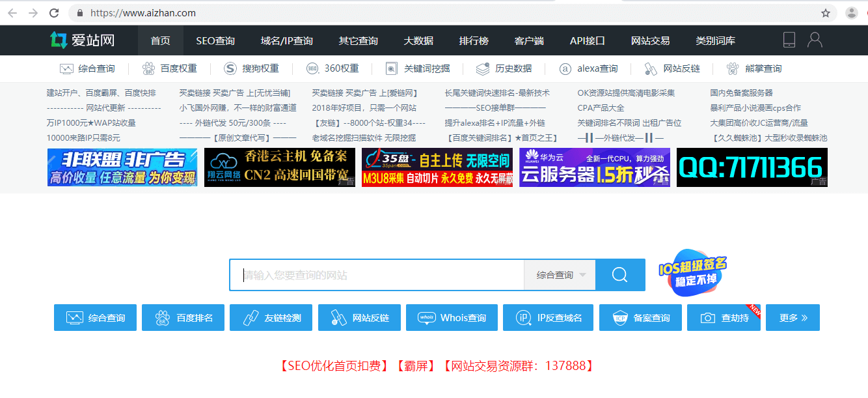
Task: Click the 360权重 circle icon
Action: pyautogui.click(x=312, y=68)
